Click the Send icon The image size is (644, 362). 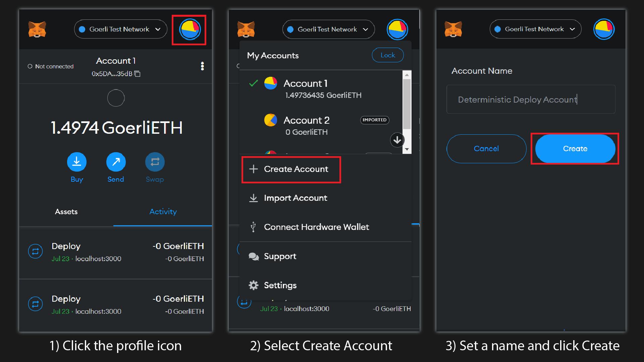pyautogui.click(x=115, y=162)
